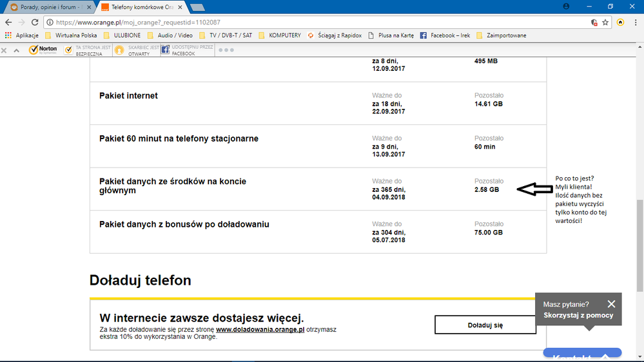Screen dimensions: 644x362
Task: Click the address bar URL field
Action: [x=320, y=22]
